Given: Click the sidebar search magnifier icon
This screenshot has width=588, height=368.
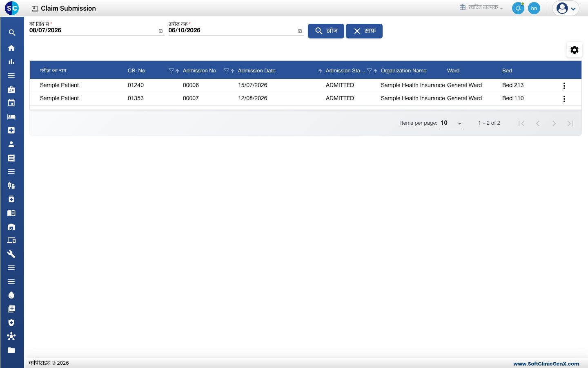Looking at the screenshot, I should pyautogui.click(x=12, y=33).
